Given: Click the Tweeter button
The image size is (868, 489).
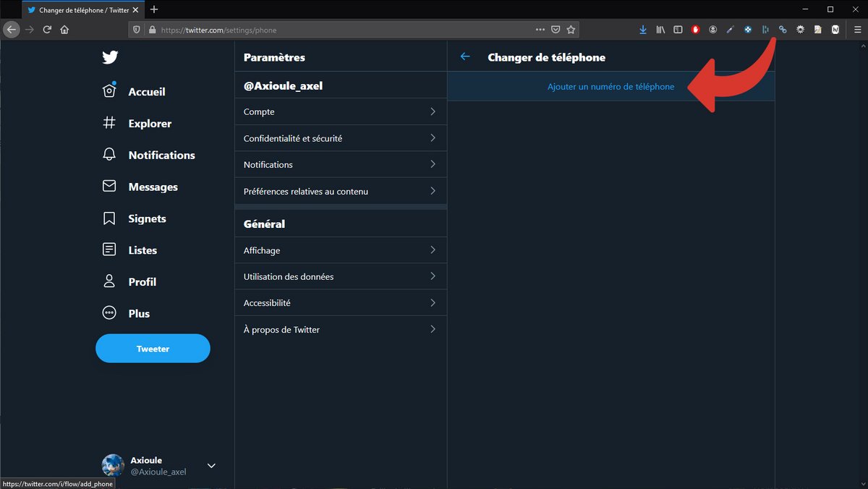Looking at the screenshot, I should click(x=153, y=349).
